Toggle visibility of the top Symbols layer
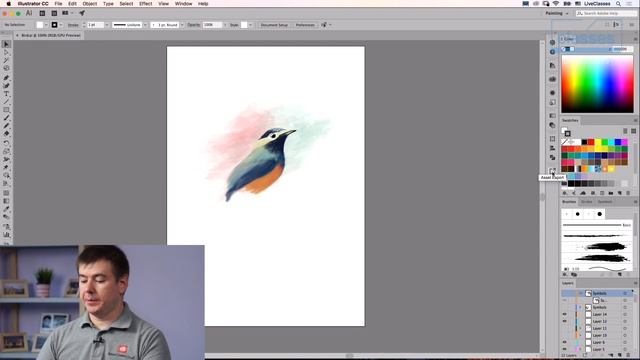This screenshot has width=640, height=360. (564, 293)
